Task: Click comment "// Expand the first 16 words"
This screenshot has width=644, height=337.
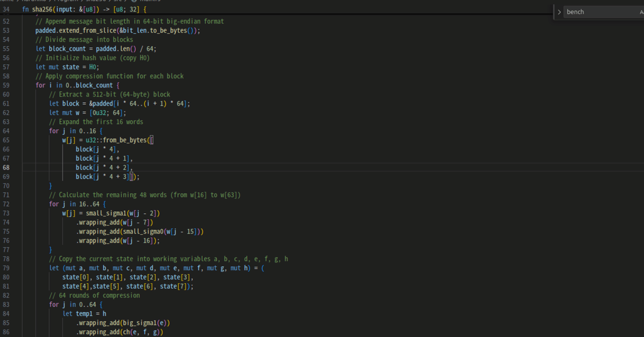Action: click(96, 122)
